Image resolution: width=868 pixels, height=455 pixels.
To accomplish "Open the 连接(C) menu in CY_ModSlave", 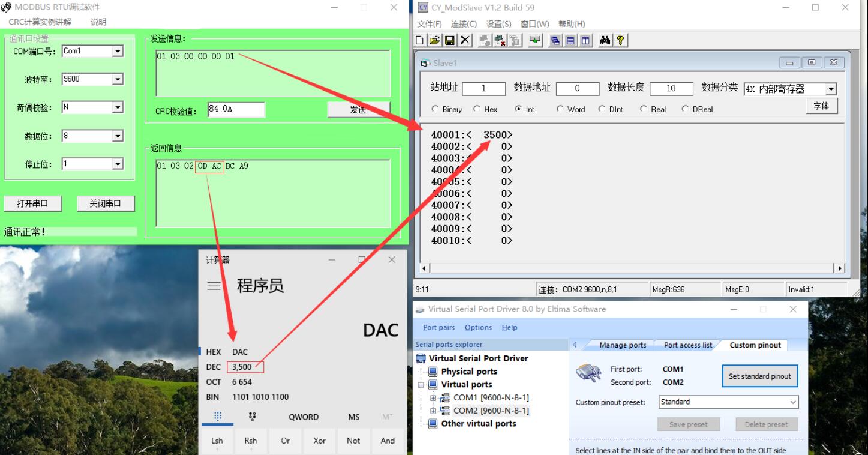I will tap(464, 24).
